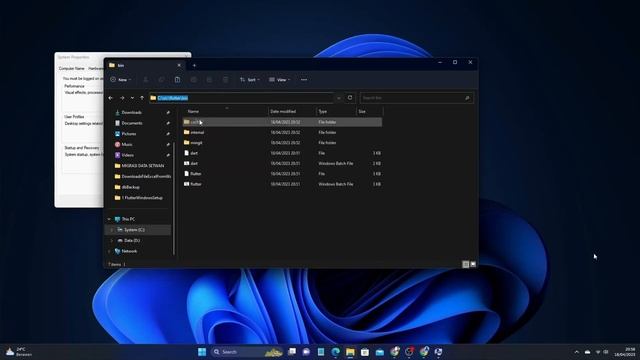Open Task View from the taskbar
The width and height of the screenshot is (640, 360).
pos(292,352)
